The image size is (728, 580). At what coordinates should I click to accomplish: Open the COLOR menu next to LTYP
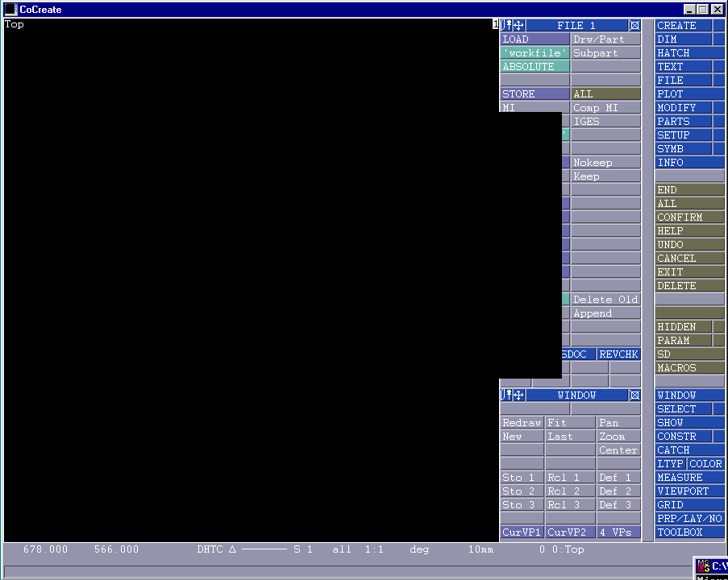point(705,464)
